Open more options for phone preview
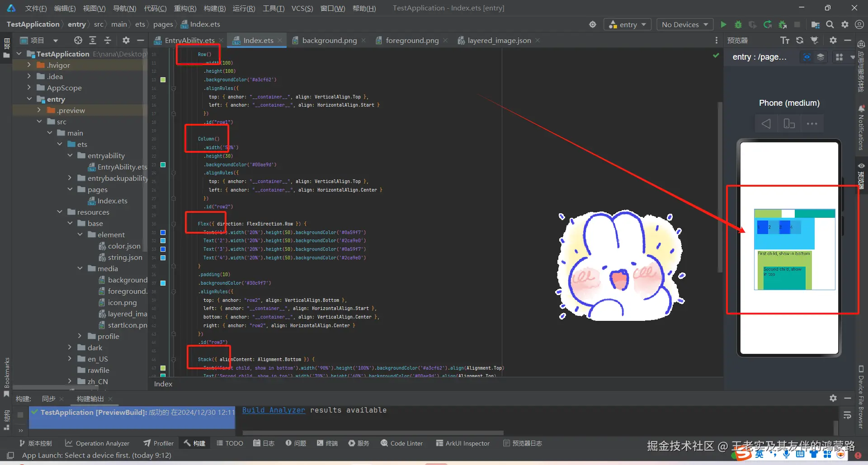Viewport: 868px width, 465px height. click(812, 124)
